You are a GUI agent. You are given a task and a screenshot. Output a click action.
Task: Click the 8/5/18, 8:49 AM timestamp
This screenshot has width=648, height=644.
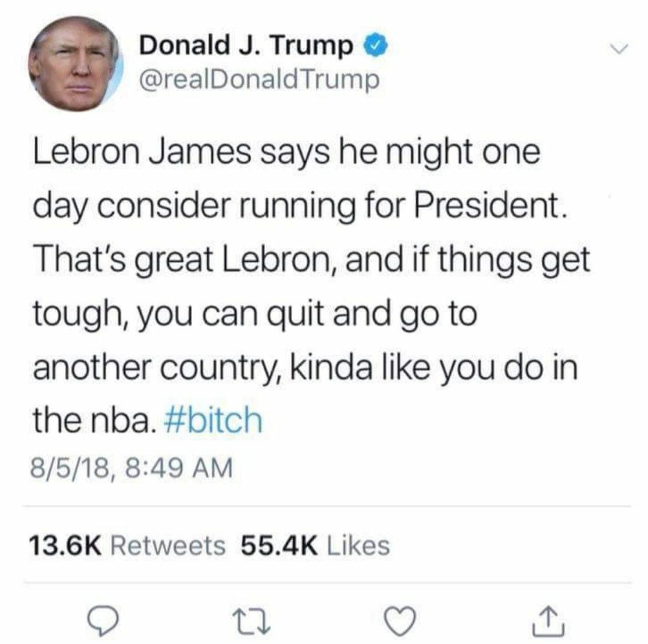131,469
